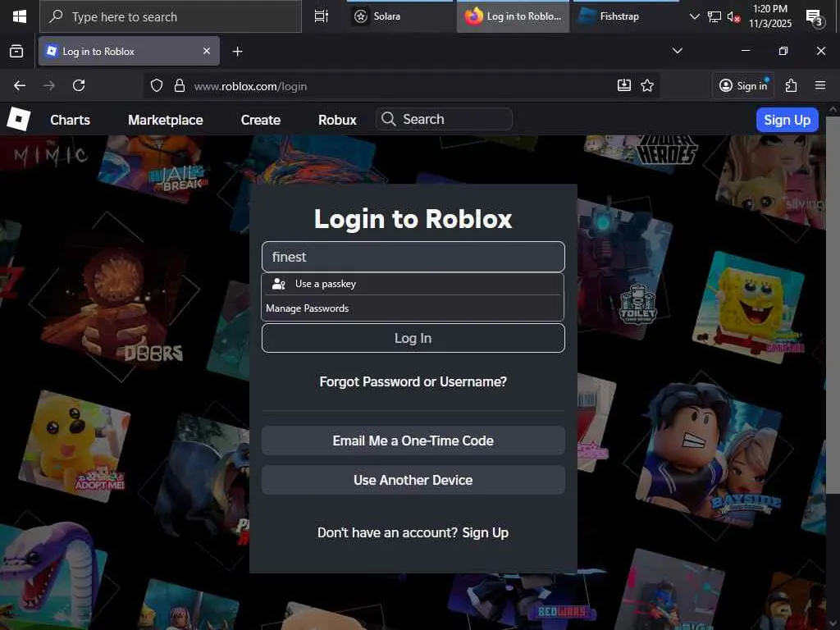Viewport: 840px width, 630px height.
Task: Click the username field containing finest
Action: [413, 257]
